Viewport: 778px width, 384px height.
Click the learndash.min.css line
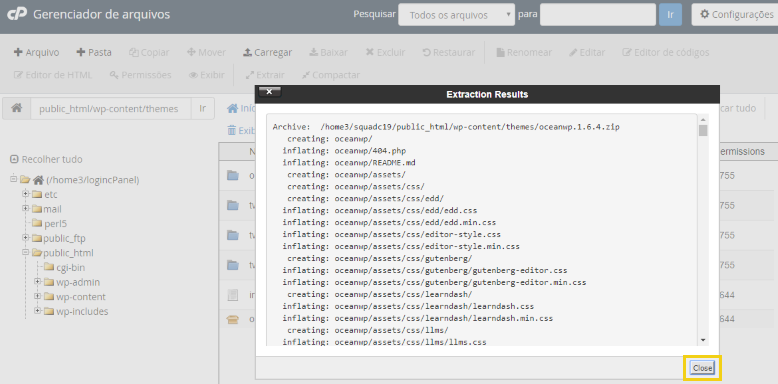coord(418,318)
